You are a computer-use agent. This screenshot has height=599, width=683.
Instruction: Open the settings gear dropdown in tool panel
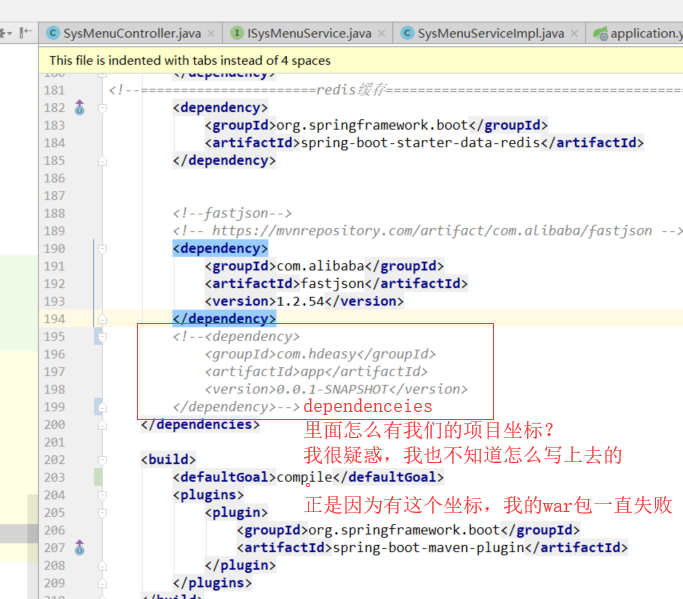pos(5,33)
